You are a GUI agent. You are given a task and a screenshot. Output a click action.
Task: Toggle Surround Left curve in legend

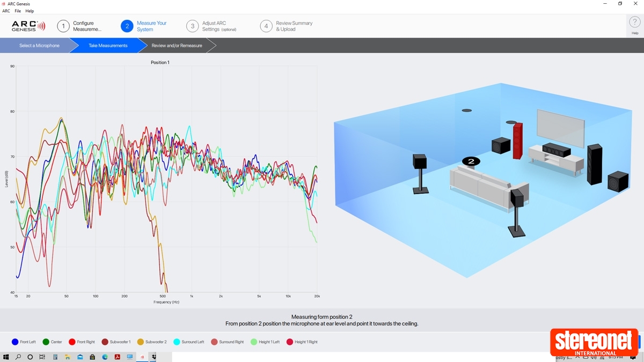point(177,342)
